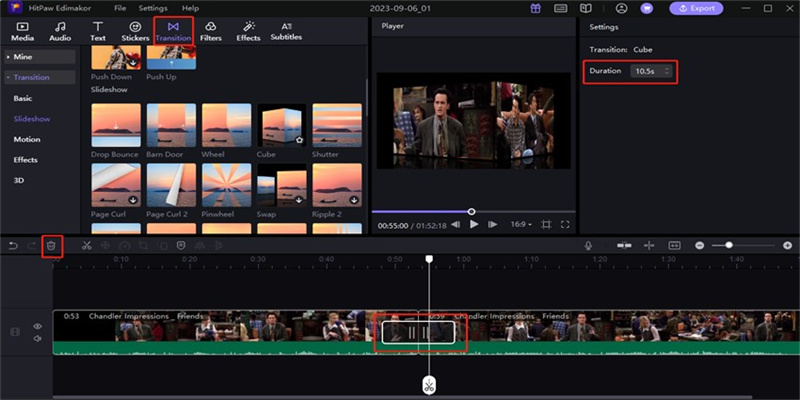Click the zoom-in plus on timeline

[787, 245]
